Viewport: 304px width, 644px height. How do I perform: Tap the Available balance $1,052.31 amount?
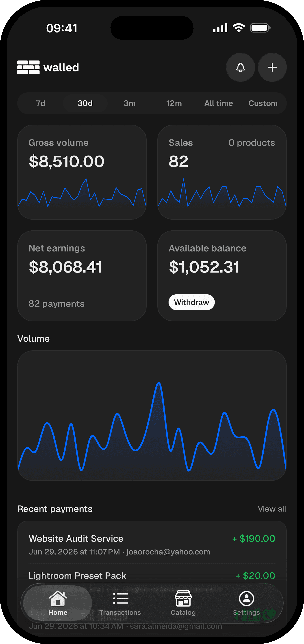(204, 267)
